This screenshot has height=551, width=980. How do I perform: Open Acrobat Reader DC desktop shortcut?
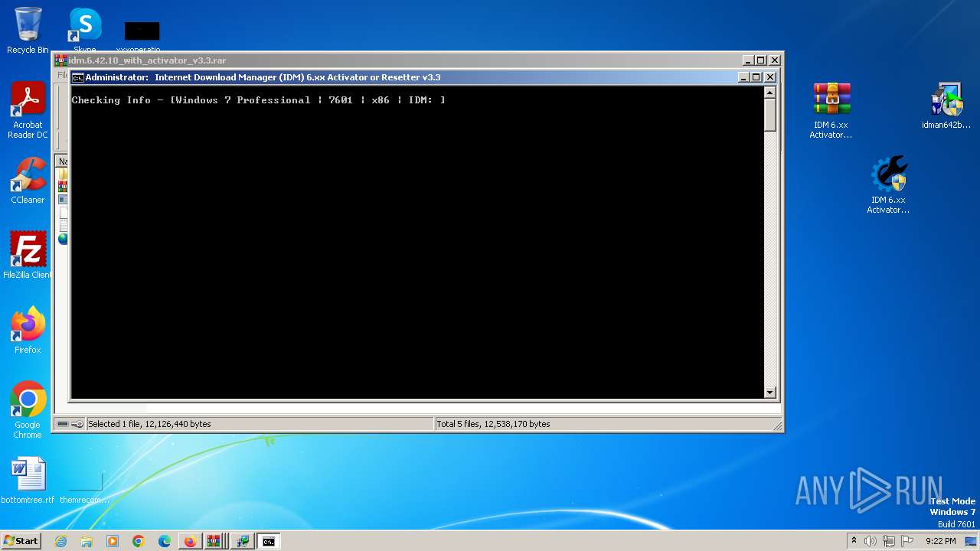(28, 110)
